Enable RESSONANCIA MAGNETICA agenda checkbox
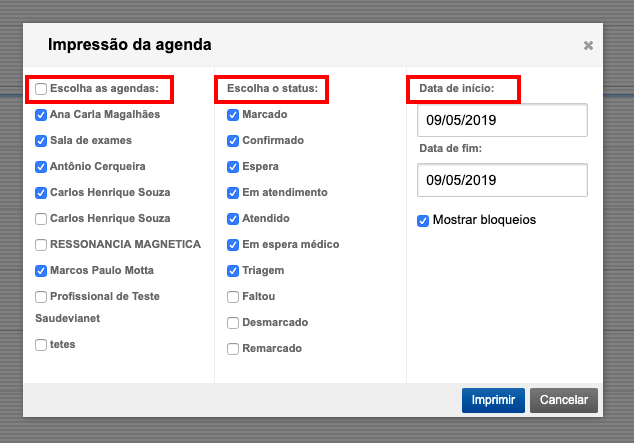The width and height of the screenshot is (634, 443). (40, 244)
